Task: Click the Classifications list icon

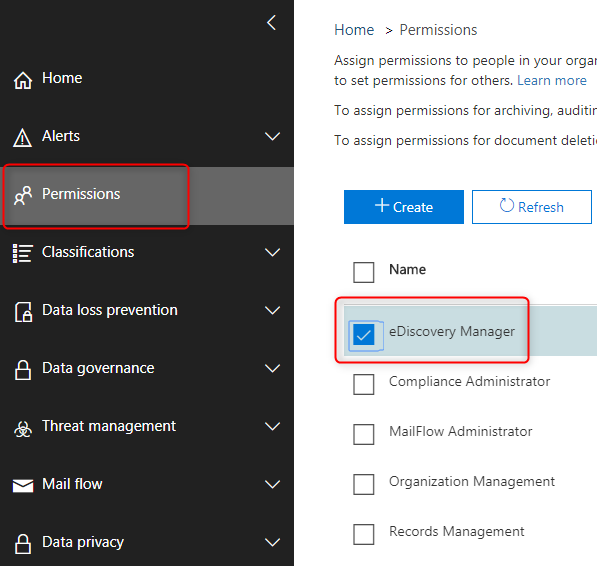Action: pos(23,254)
